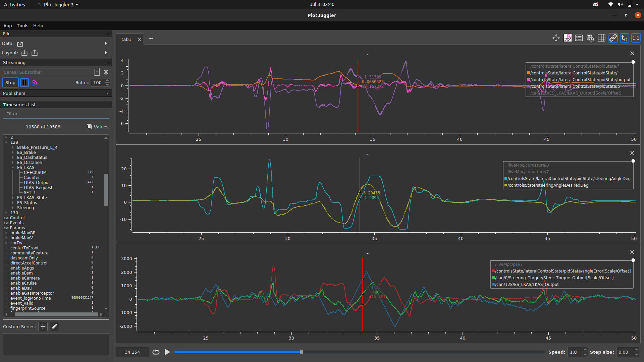Screen dimensions: 644x362
Task: Click the Data load file icon
Action: [20, 44]
